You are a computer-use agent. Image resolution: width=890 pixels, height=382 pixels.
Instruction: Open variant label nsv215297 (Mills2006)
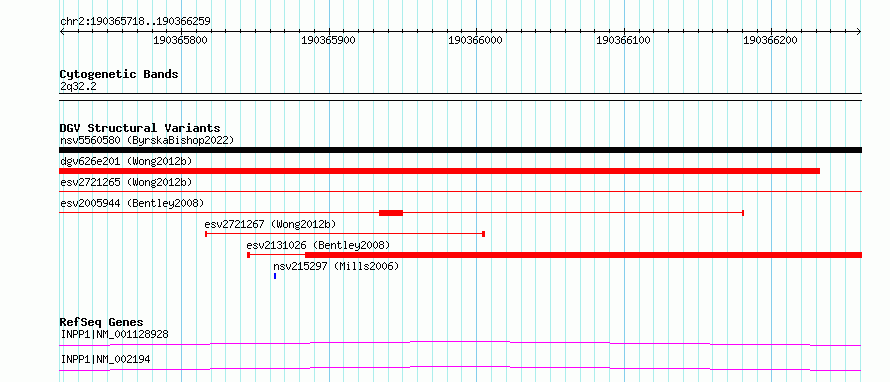(x=336, y=266)
